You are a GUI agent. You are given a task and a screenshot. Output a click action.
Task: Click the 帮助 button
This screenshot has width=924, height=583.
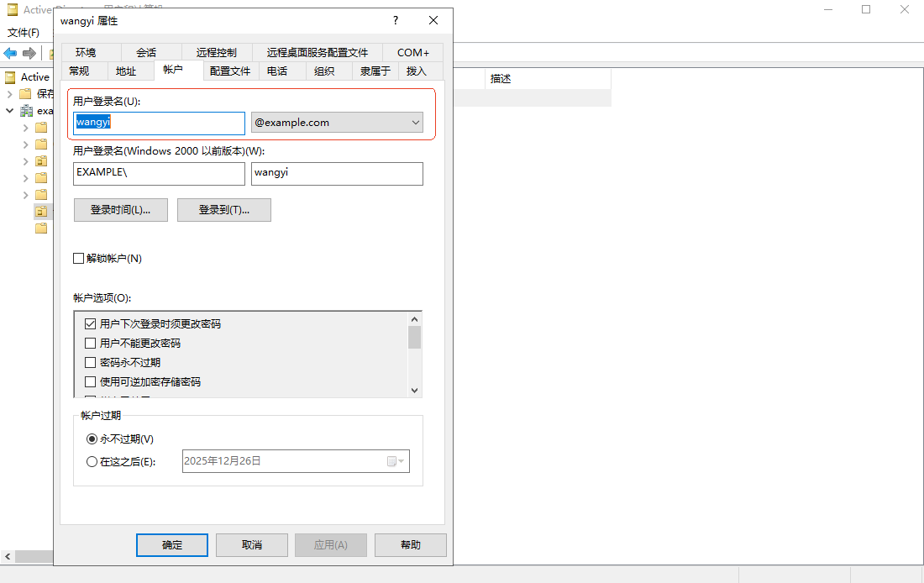click(x=411, y=545)
